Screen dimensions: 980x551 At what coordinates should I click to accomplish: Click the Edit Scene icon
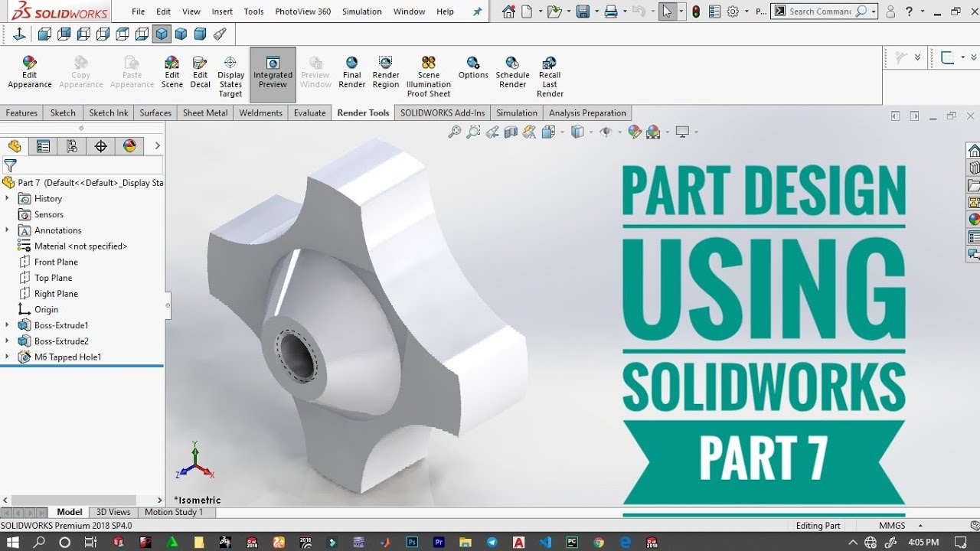172,73
